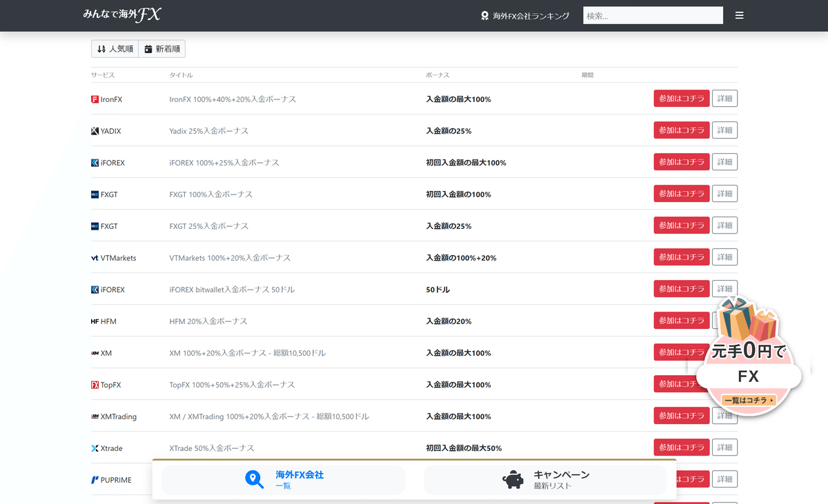Click the iFOREX logo icon

click(x=95, y=162)
